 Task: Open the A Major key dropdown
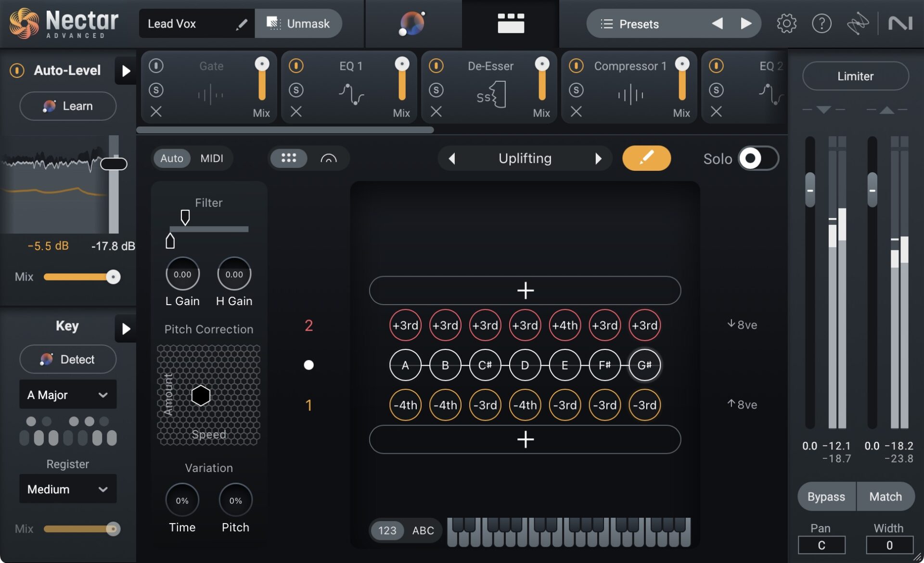pos(67,395)
